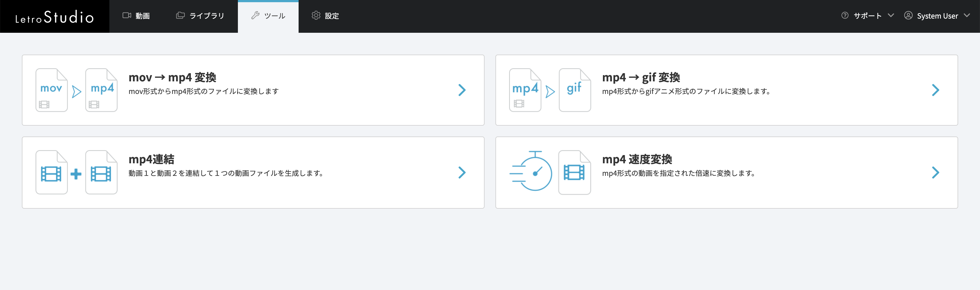Click the chevron on mp4連結 card
This screenshot has width=980, height=290.
[x=462, y=173]
